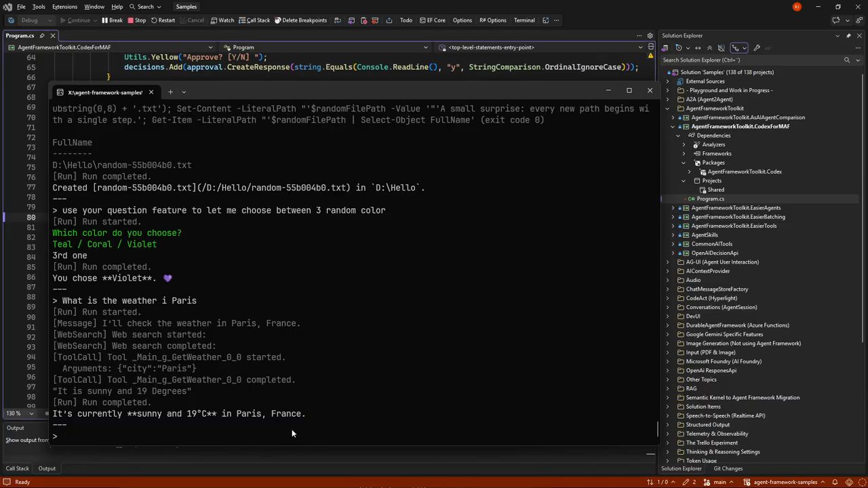Add a new terminal tab
Viewport: 868px width, 488px height.
(x=170, y=91)
